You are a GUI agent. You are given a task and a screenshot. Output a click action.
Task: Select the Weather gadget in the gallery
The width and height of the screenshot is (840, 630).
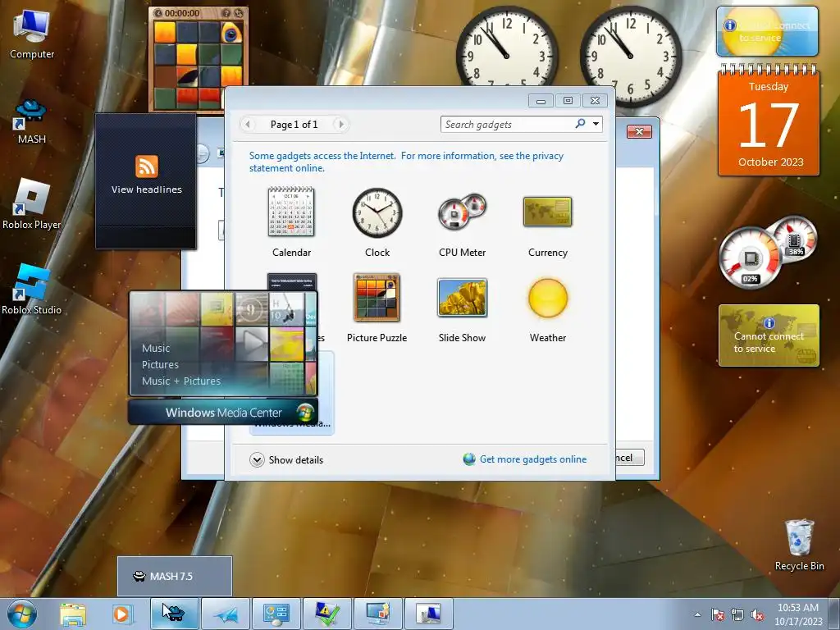tap(547, 308)
